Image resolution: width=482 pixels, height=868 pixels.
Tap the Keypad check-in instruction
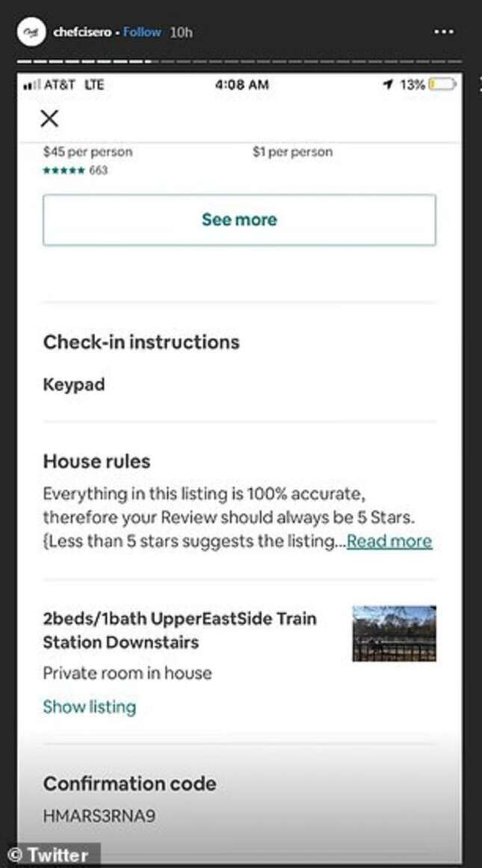coord(74,385)
